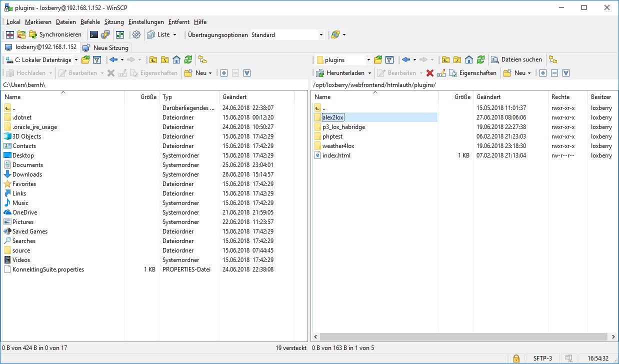This screenshot has height=364, width=619.
Task: Open the local drive selector dropdown
Action: point(76,60)
